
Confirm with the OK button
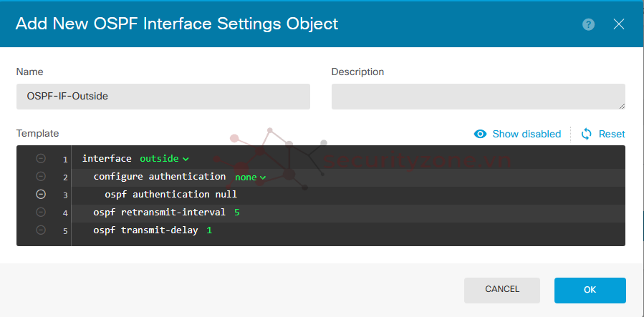click(x=590, y=290)
